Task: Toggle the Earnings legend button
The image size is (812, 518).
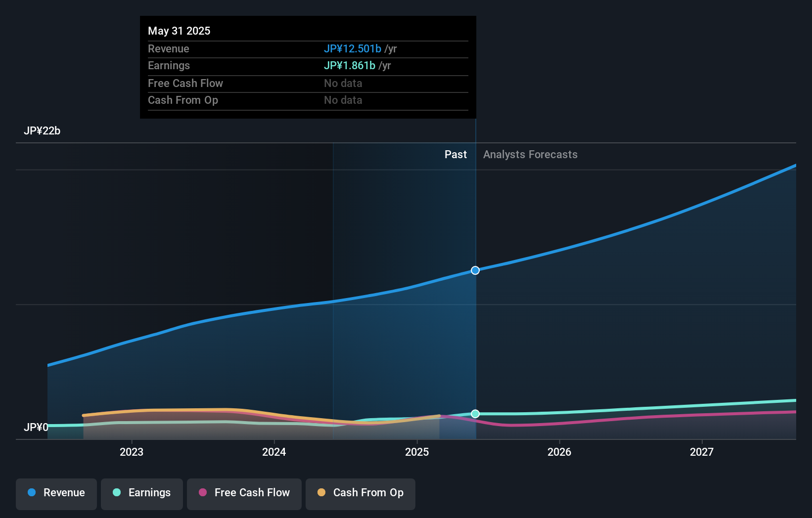Action: coord(142,494)
